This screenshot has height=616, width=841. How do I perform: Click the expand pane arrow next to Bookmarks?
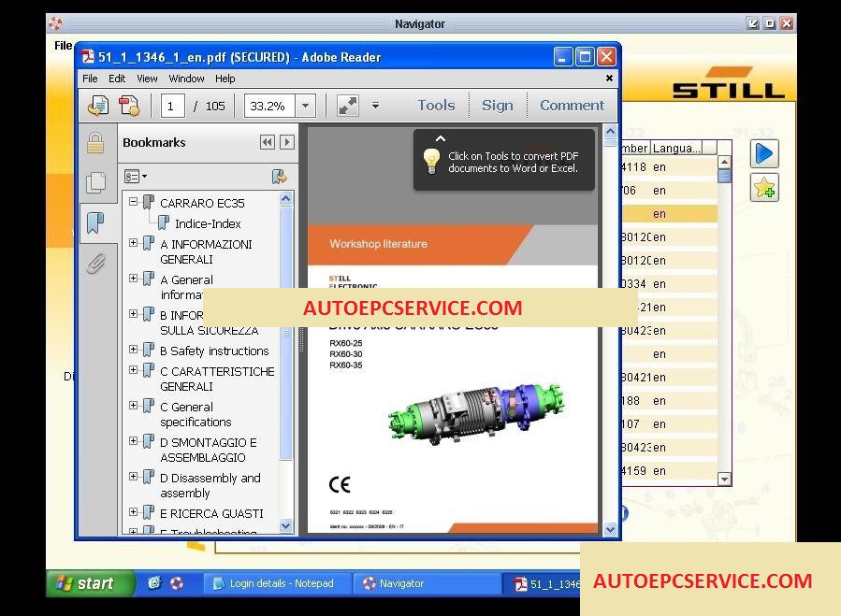tap(287, 142)
